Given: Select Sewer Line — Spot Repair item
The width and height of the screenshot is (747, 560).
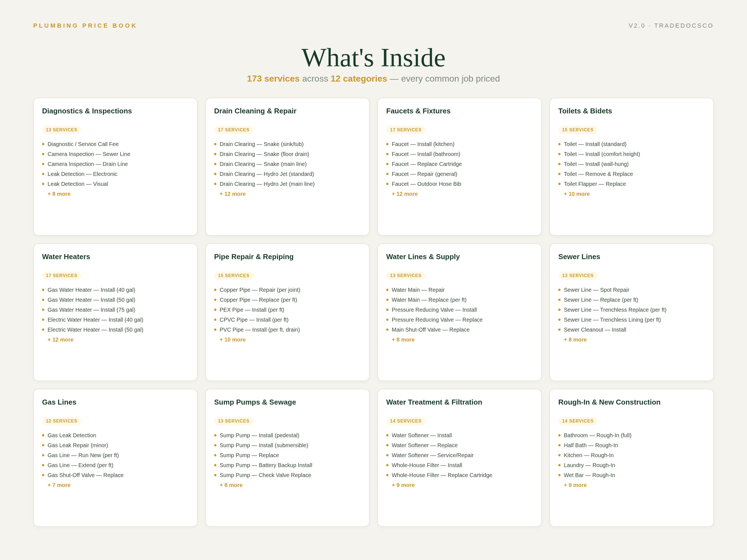Looking at the screenshot, I should 596,290.
